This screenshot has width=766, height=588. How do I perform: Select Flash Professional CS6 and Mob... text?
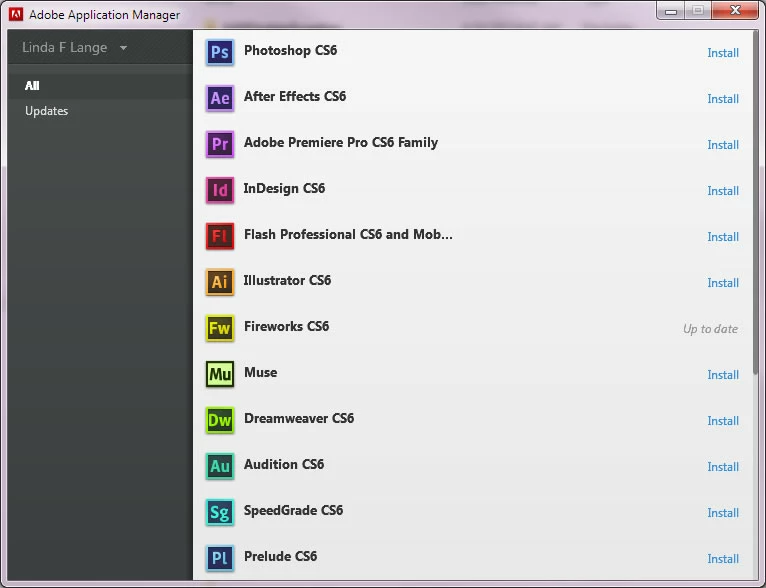pyautogui.click(x=348, y=234)
